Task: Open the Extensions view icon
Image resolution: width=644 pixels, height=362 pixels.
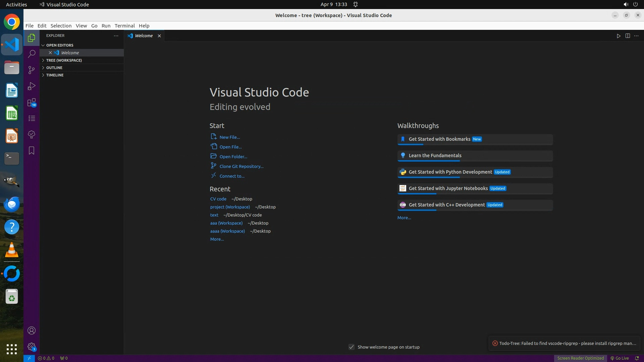Action: click(32, 102)
